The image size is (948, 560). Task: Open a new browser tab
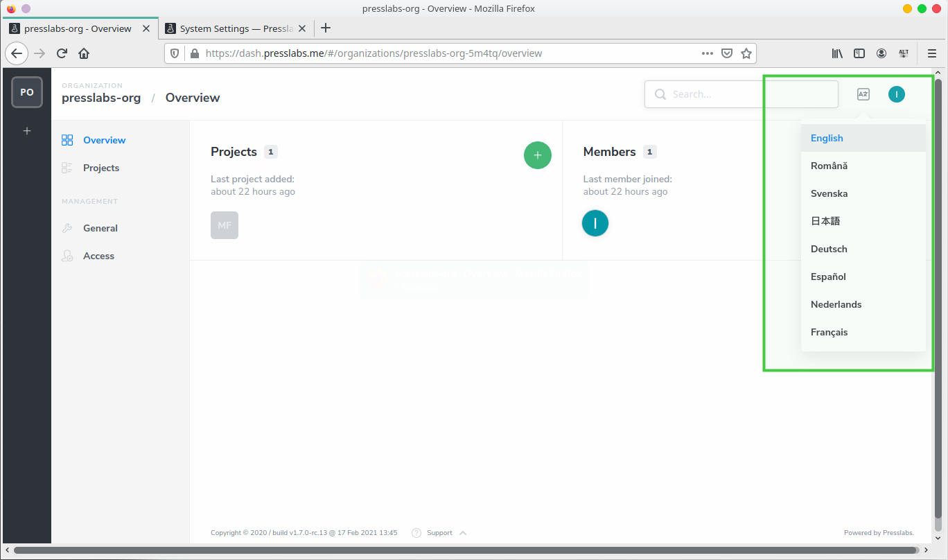click(326, 28)
